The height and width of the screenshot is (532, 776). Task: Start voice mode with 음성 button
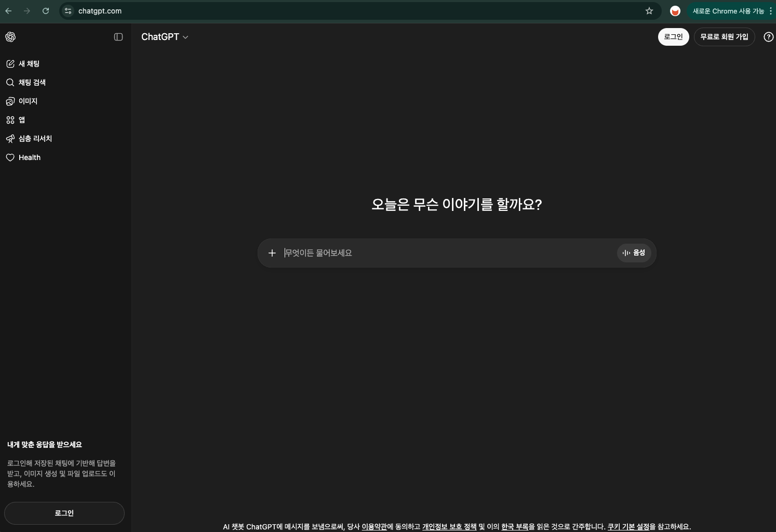[634, 253]
